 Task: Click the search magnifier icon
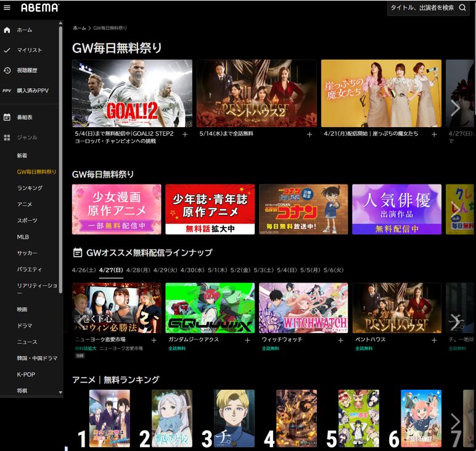click(x=462, y=7)
